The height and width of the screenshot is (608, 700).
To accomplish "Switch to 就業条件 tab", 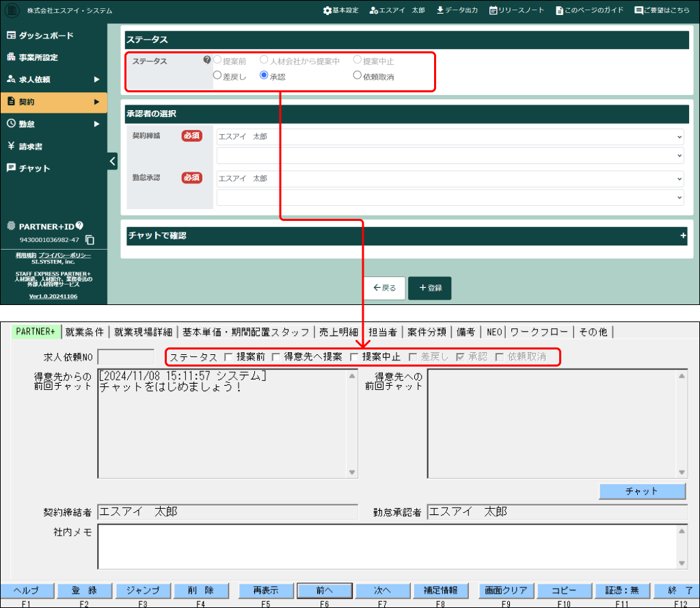I will (x=84, y=332).
